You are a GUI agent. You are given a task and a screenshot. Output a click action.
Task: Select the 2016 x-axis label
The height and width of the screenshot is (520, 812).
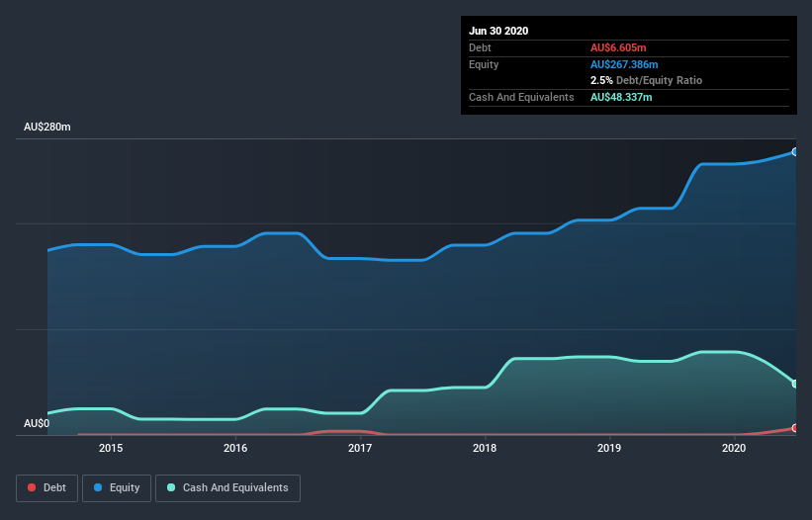tap(235, 448)
